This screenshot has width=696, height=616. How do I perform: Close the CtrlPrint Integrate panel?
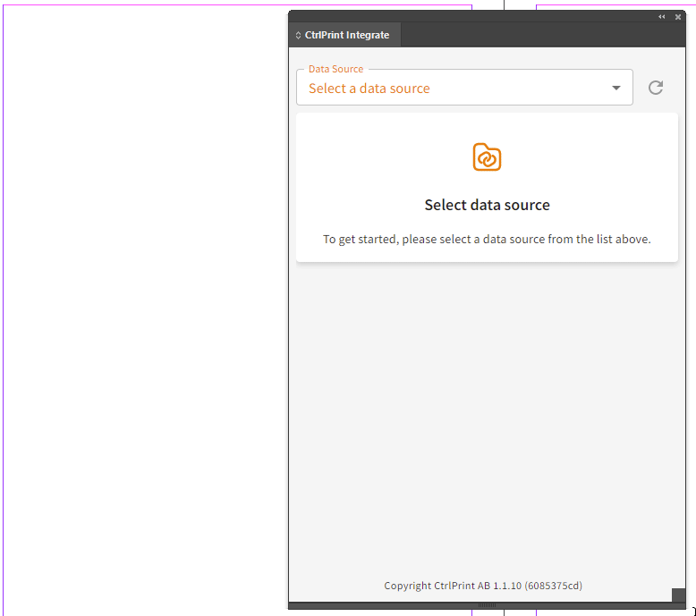678,17
